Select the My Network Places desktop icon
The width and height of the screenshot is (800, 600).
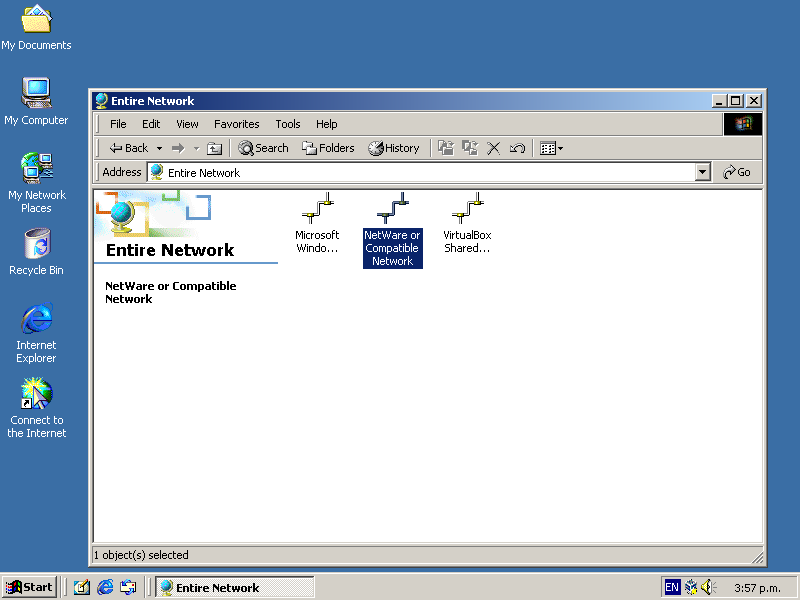tap(37, 183)
